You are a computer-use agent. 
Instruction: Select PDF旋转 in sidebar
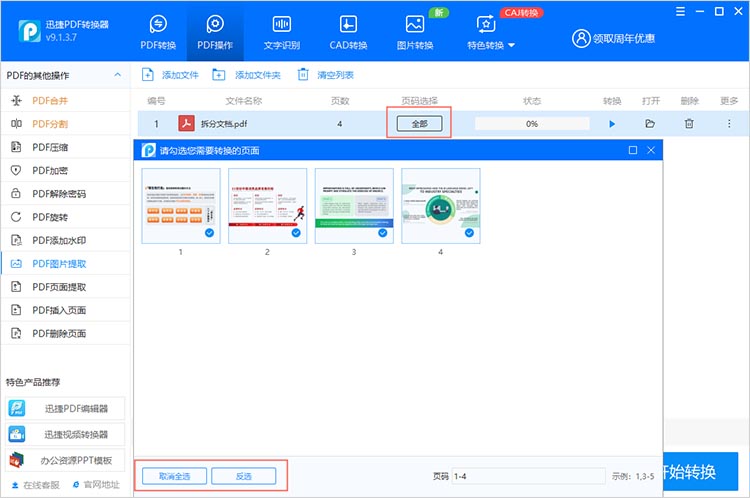coord(65,217)
